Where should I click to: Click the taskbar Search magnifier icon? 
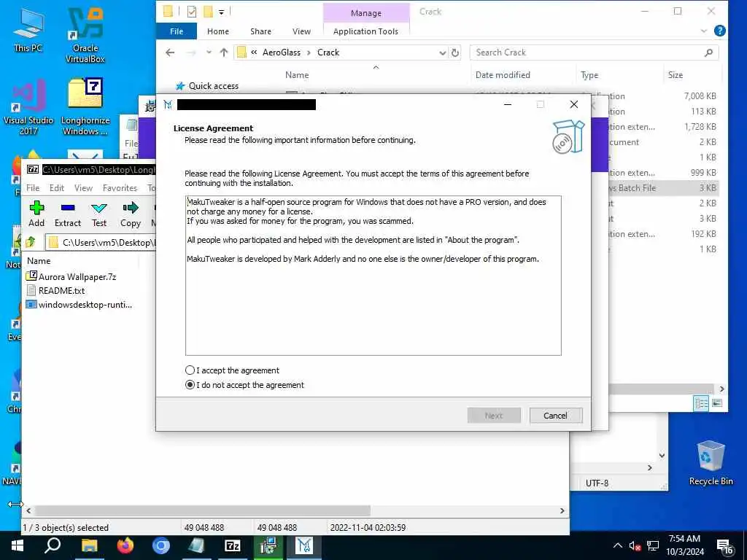tap(53, 545)
